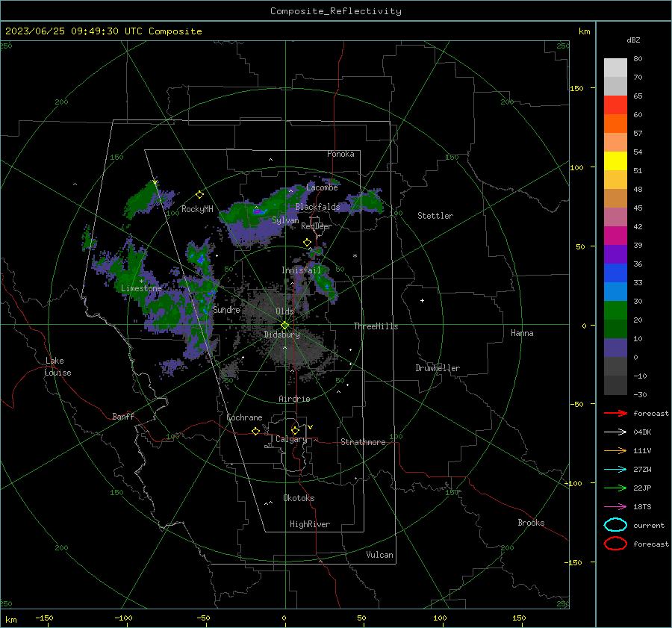Image resolution: width=672 pixels, height=628 pixels.
Task: Click the orange 111V arrow legend icon
Action: pyautogui.click(x=615, y=450)
